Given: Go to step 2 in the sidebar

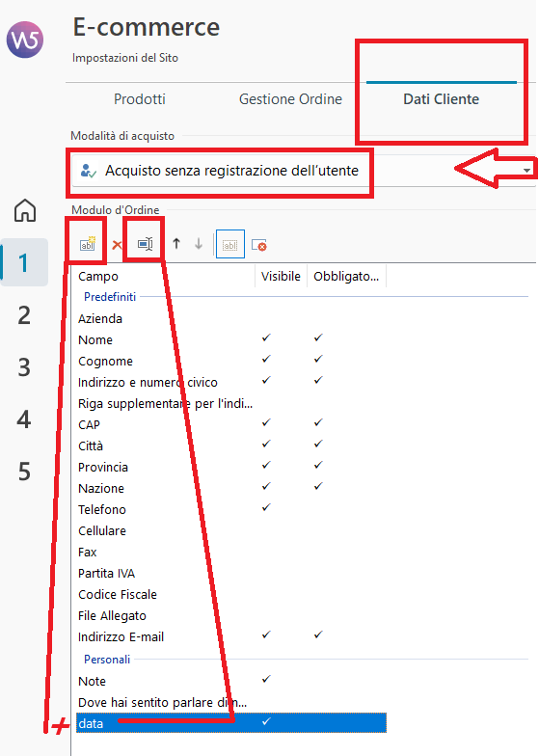Looking at the screenshot, I should (24, 315).
